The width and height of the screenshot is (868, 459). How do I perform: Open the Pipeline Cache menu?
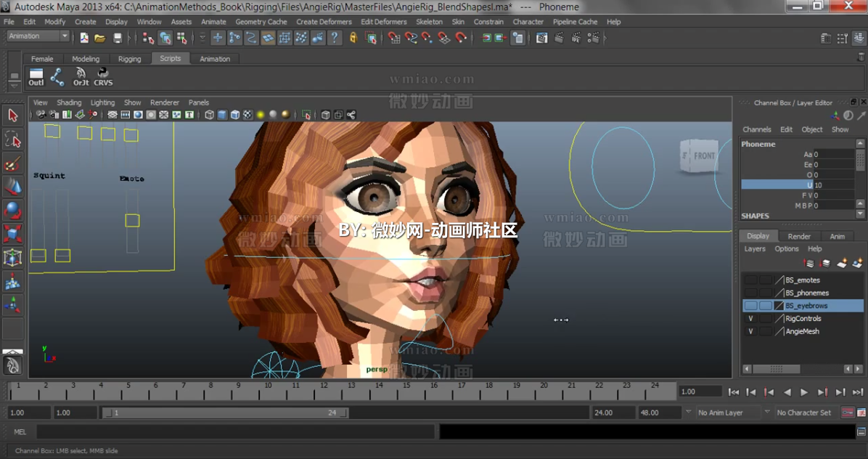point(576,22)
